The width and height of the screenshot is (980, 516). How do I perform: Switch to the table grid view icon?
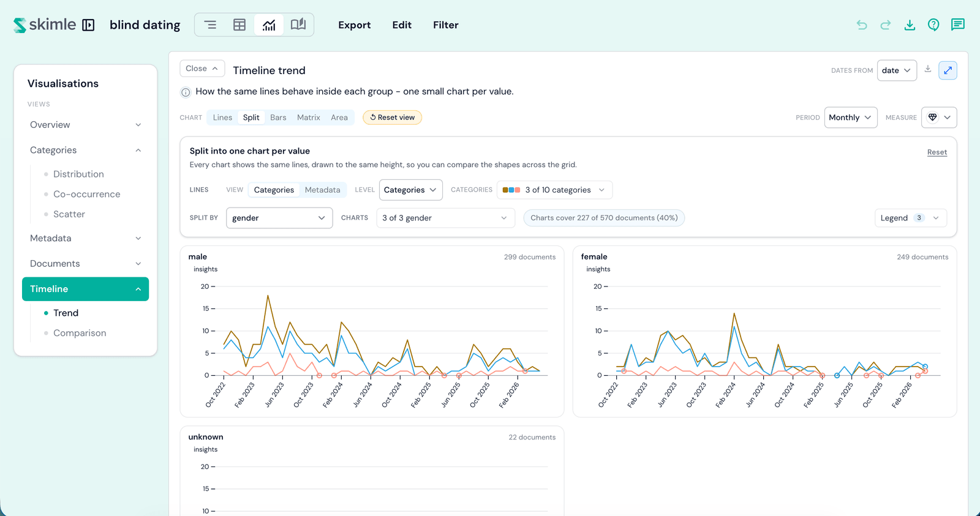(239, 25)
